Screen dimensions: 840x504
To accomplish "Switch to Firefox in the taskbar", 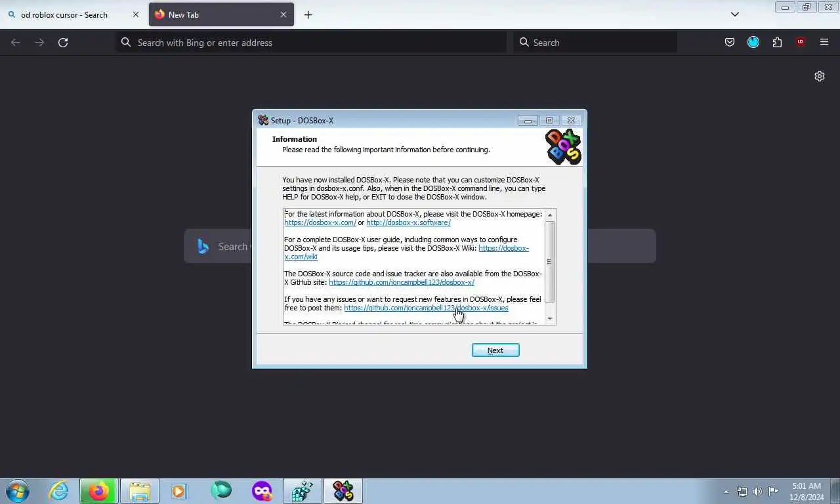I will (x=99, y=491).
